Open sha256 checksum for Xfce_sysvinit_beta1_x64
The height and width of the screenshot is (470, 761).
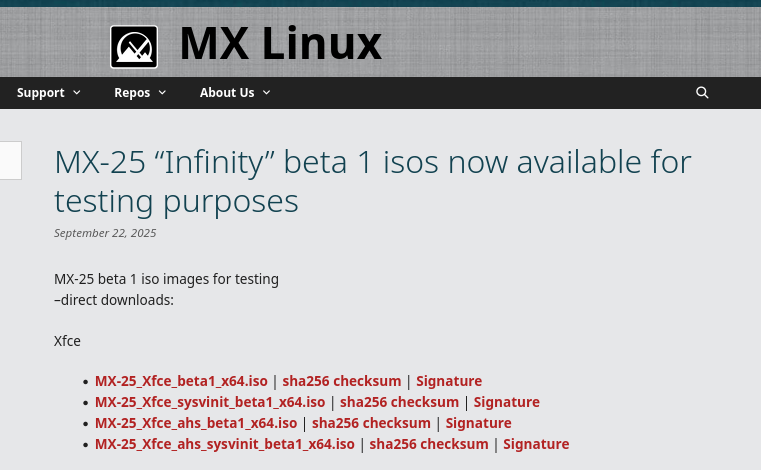tap(399, 402)
